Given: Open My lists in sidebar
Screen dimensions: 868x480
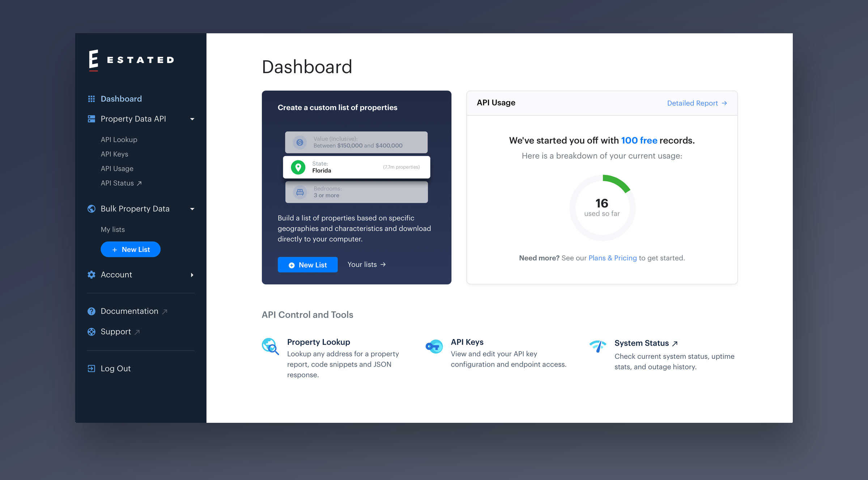Looking at the screenshot, I should [x=112, y=230].
